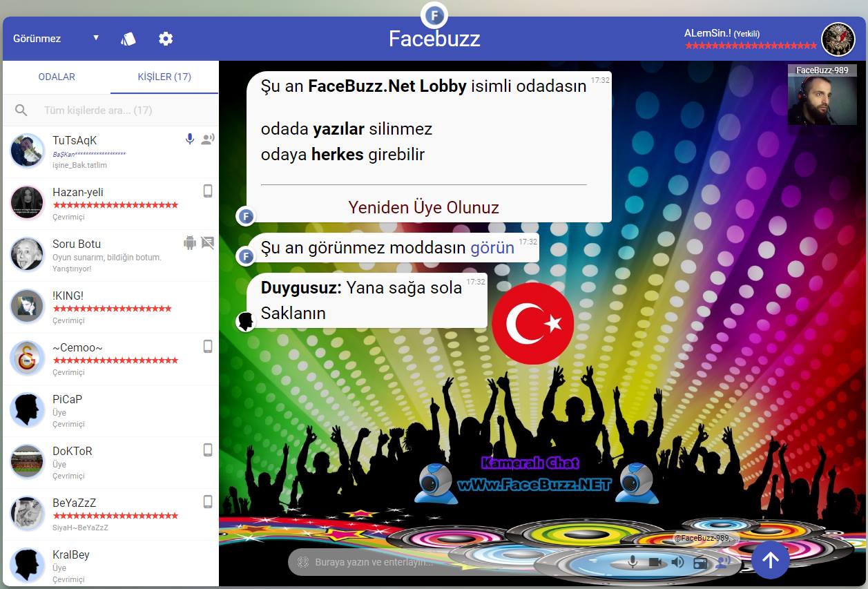Open the settings gear in header

[x=166, y=39]
